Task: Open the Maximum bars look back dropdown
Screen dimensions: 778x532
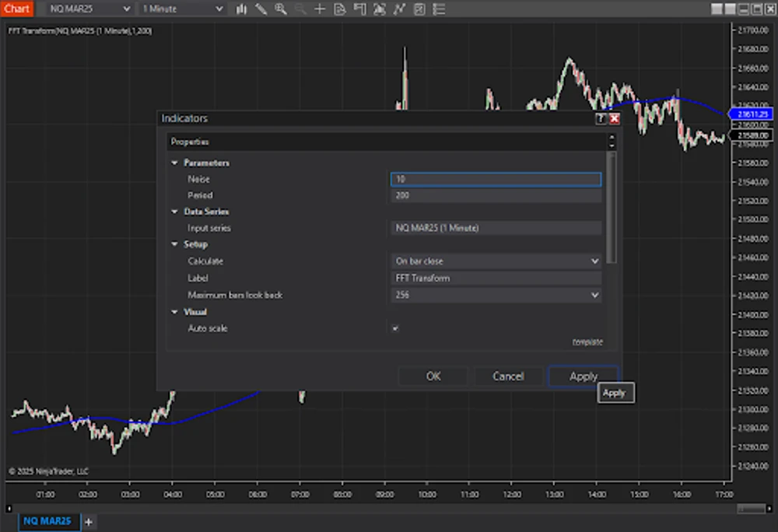Action: click(x=496, y=295)
